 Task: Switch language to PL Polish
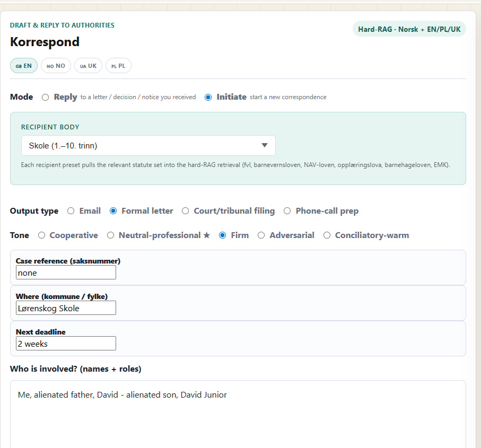coord(118,66)
